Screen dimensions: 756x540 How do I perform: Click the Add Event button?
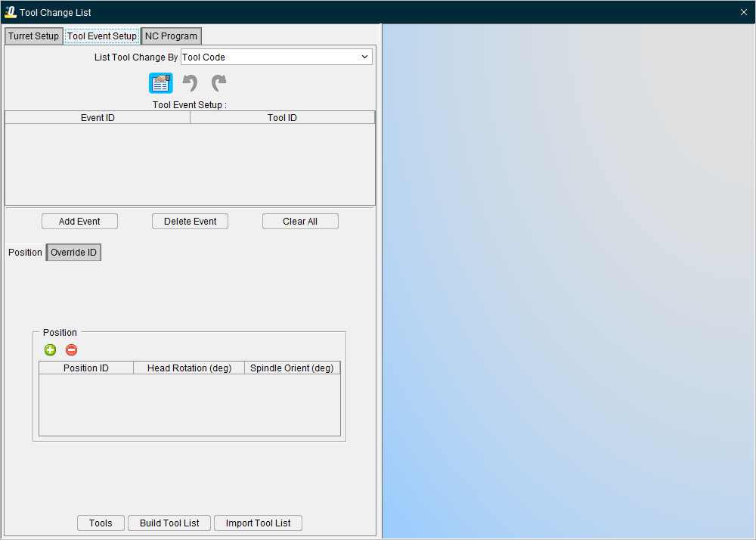79,222
